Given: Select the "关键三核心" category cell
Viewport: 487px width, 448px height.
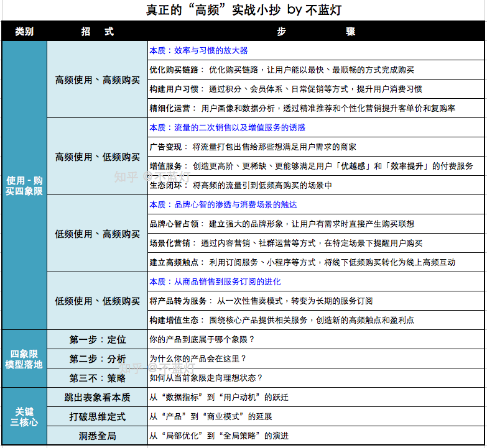Looking at the screenshot, I should point(24,416).
